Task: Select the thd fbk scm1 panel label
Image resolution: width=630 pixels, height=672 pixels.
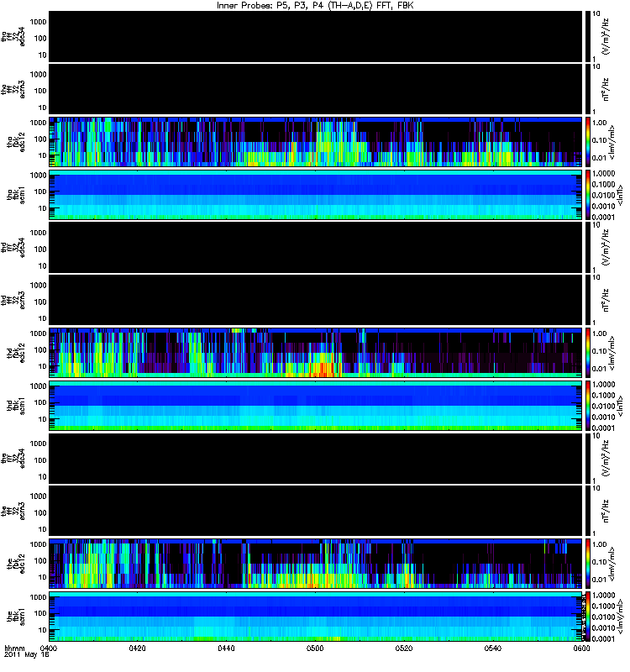Action: (x=16, y=406)
